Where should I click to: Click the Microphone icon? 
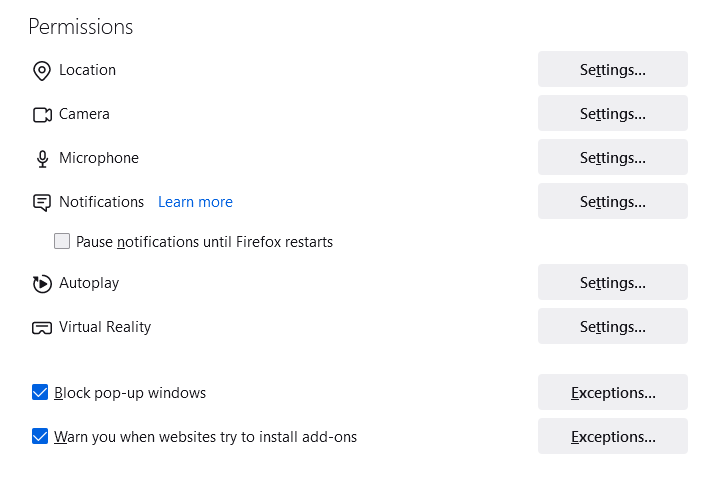tap(42, 159)
